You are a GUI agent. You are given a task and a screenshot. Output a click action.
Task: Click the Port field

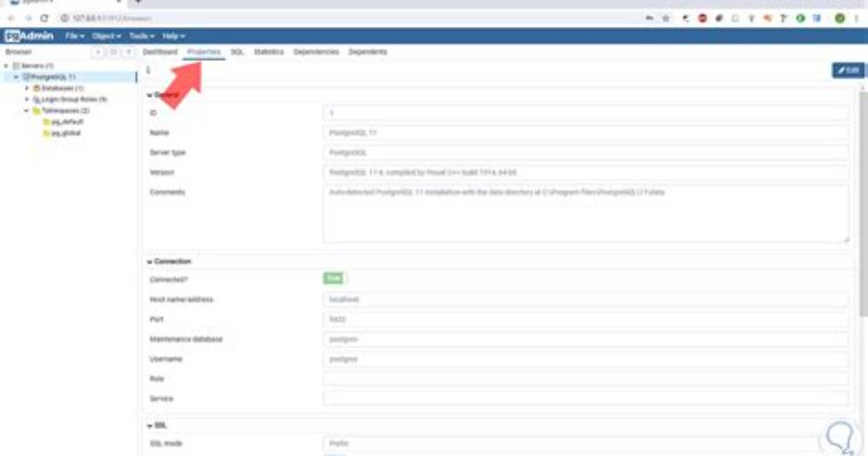coord(586,319)
